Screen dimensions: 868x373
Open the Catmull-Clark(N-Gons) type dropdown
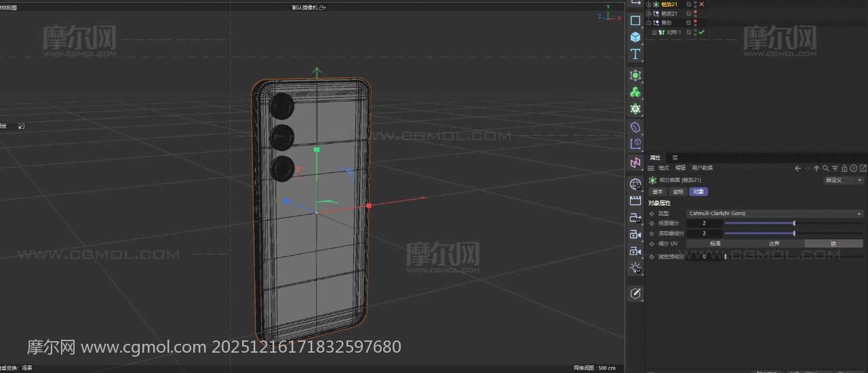(774, 214)
